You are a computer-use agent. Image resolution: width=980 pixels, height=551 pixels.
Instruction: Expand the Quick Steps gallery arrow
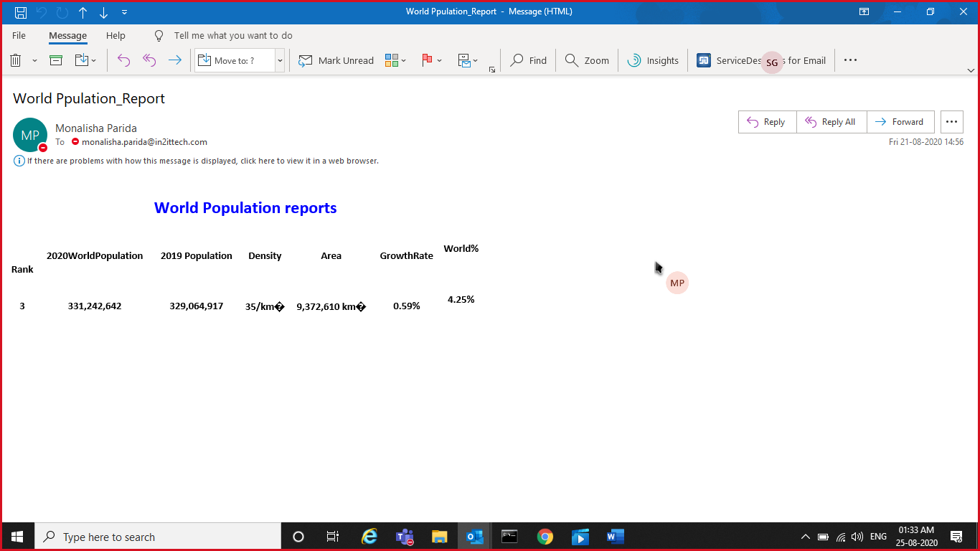[280, 60]
